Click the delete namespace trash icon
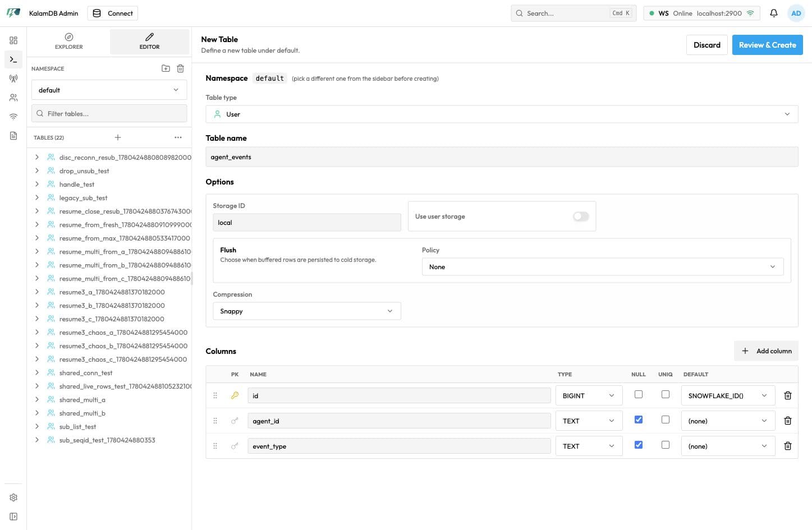 point(180,68)
